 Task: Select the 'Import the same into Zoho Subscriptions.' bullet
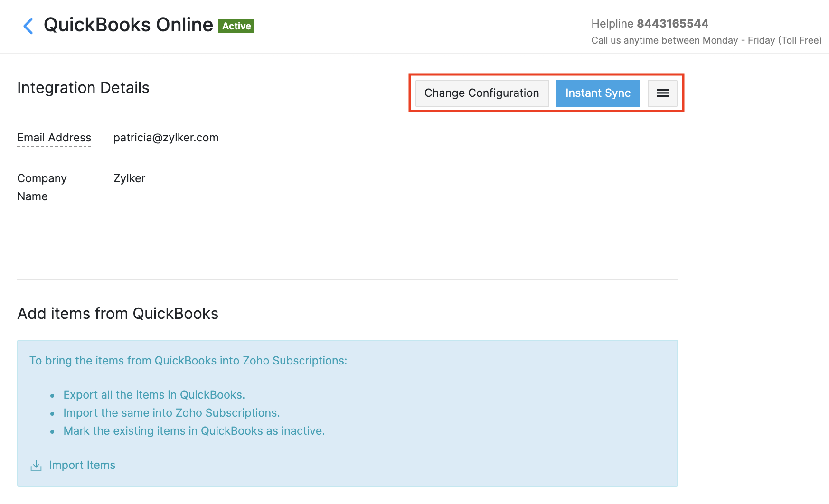coord(171,413)
